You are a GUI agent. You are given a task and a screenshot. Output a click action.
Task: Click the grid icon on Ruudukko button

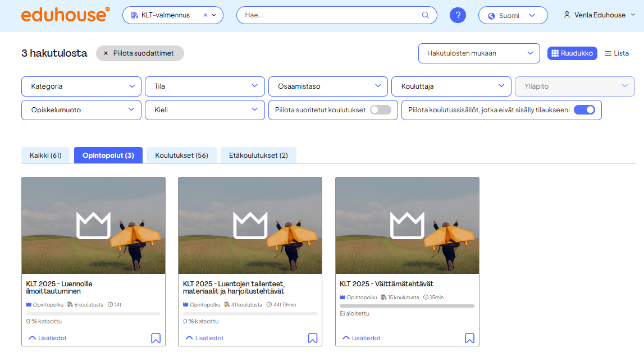(x=555, y=53)
